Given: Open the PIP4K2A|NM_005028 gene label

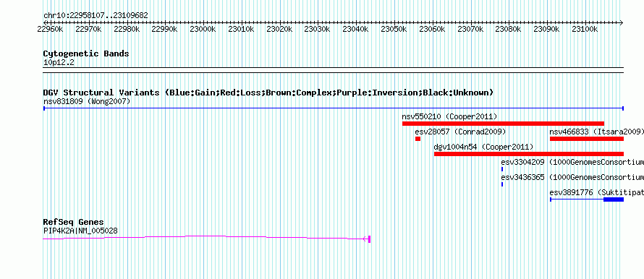Looking at the screenshot, I should 80,231.
